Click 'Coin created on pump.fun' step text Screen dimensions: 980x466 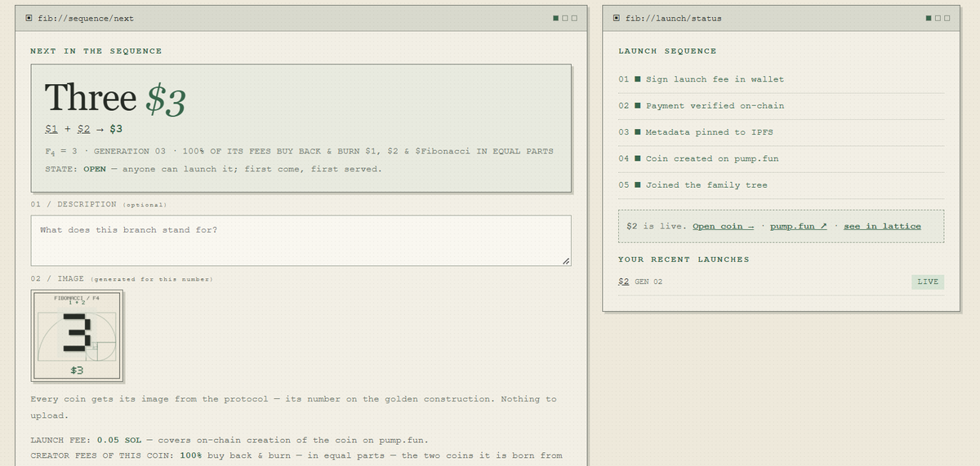point(712,158)
